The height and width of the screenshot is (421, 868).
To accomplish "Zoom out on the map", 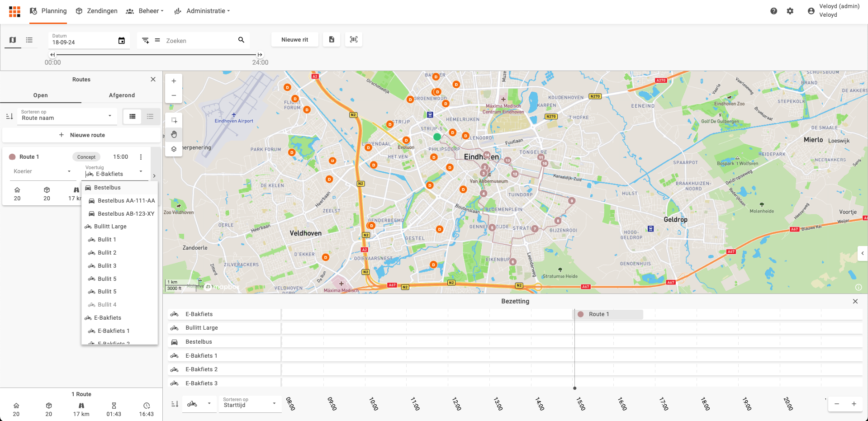I will pos(174,95).
